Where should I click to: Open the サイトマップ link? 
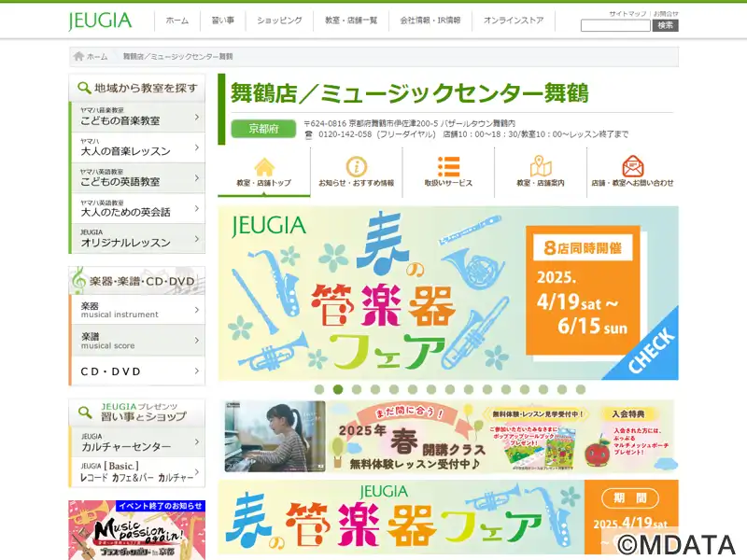(x=627, y=13)
